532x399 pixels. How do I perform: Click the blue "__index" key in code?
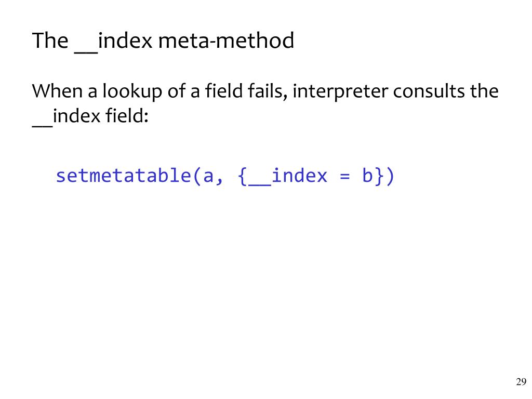tap(288, 177)
